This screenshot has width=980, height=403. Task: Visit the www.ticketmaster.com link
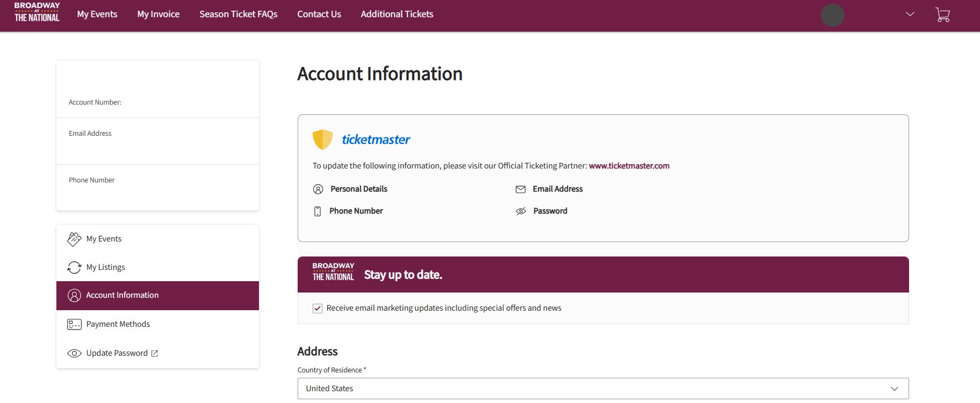click(629, 166)
